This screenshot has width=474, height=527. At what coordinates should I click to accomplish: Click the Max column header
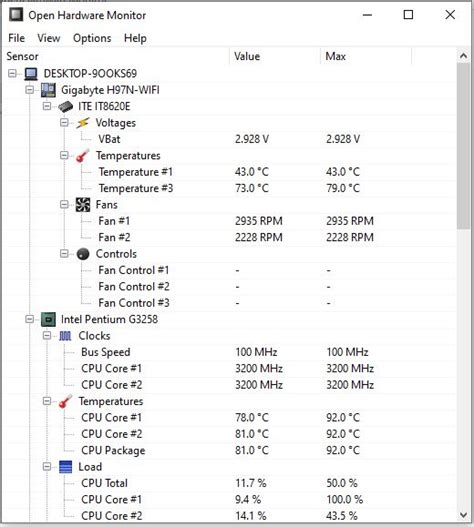pos(366,56)
